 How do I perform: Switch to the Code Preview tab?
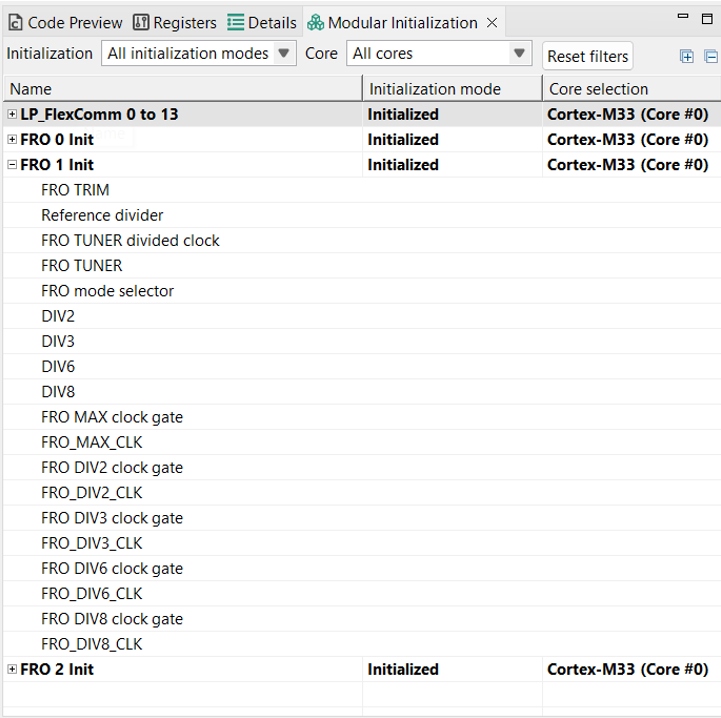point(66,22)
